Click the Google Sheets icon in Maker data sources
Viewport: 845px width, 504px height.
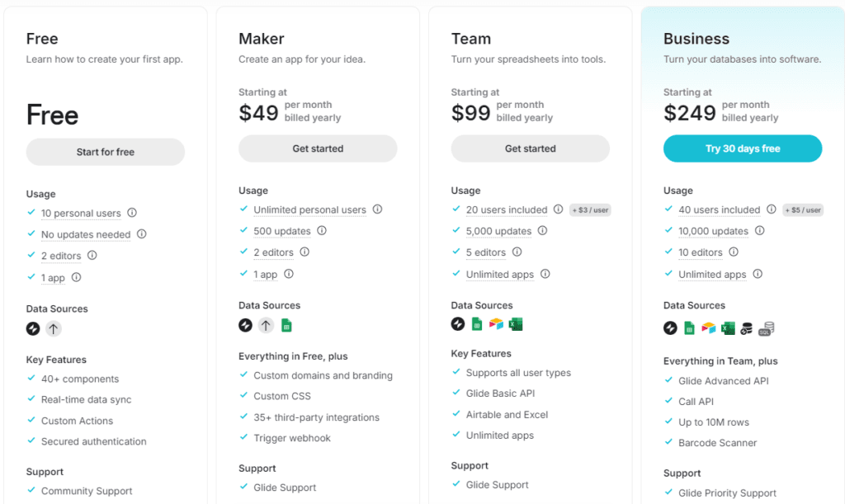286,325
